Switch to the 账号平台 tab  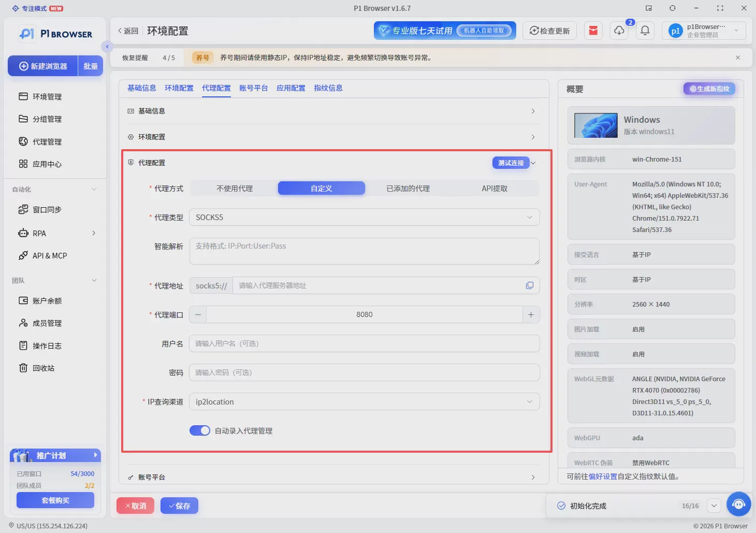[254, 88]
